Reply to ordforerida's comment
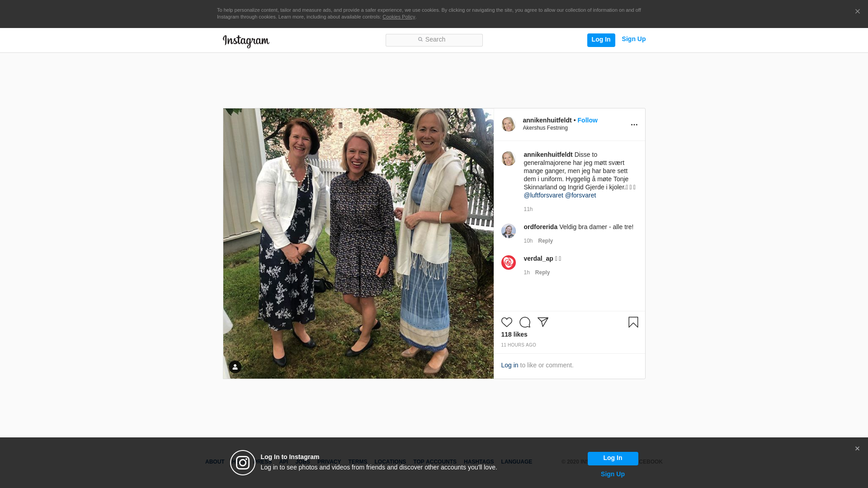Screen dimensions: 868x488 (x=545, y=241)
